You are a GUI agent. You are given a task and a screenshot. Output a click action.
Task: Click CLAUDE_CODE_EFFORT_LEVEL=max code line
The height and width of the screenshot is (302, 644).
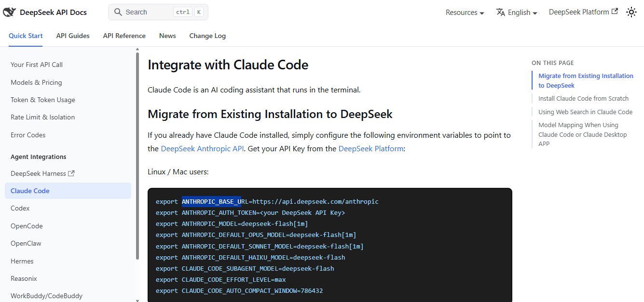pyautogui.click(x=220, y=279)
